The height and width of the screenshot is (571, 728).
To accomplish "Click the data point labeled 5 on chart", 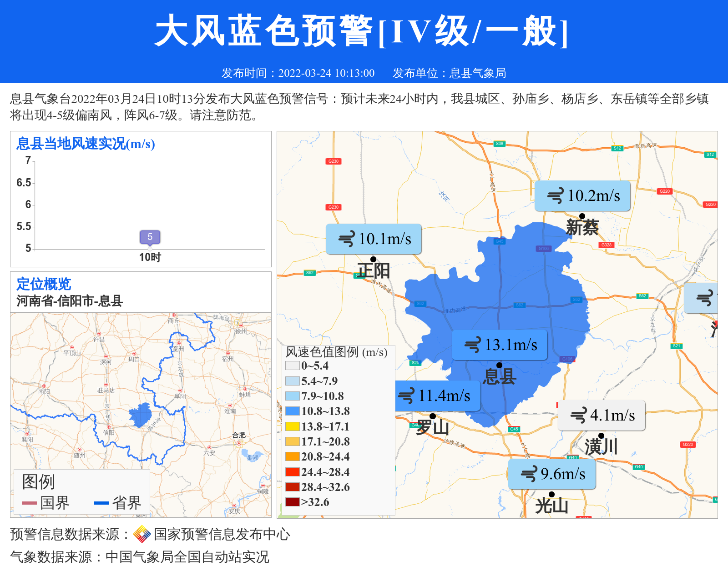I will (x=150, y=237).
